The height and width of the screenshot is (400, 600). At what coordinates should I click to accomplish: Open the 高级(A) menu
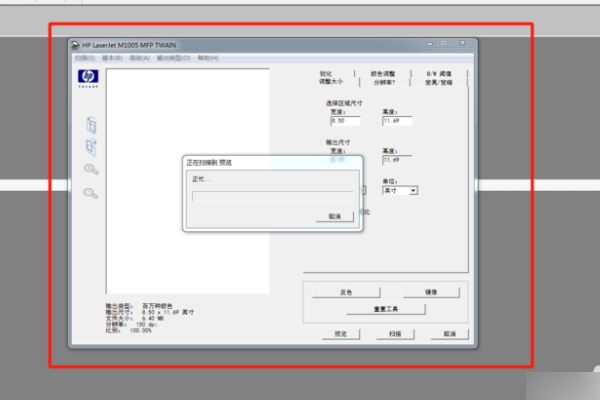(x=140, y=58)
